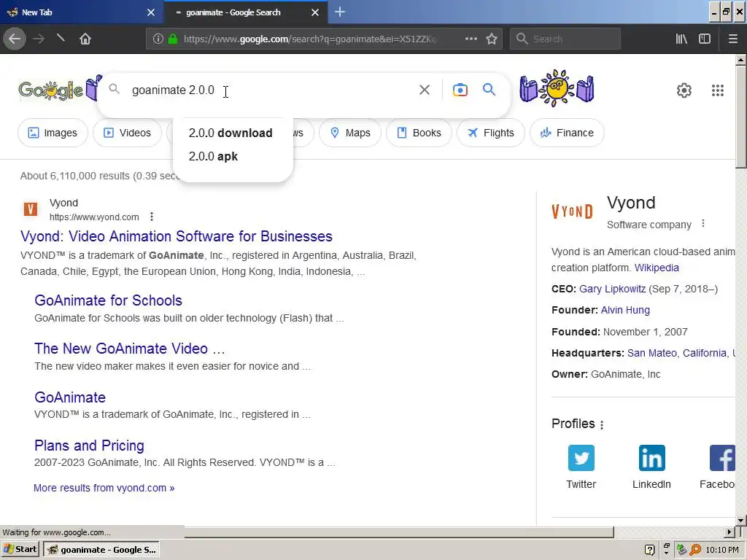Open the Firefox hamburger menu
The width and height of the screenshot is (747, 560).
(732, 39)
